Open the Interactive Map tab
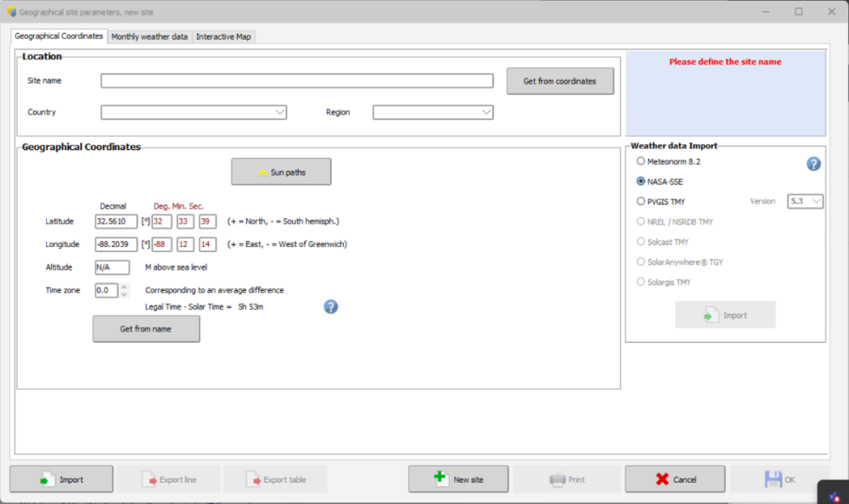 click(224, 36)
